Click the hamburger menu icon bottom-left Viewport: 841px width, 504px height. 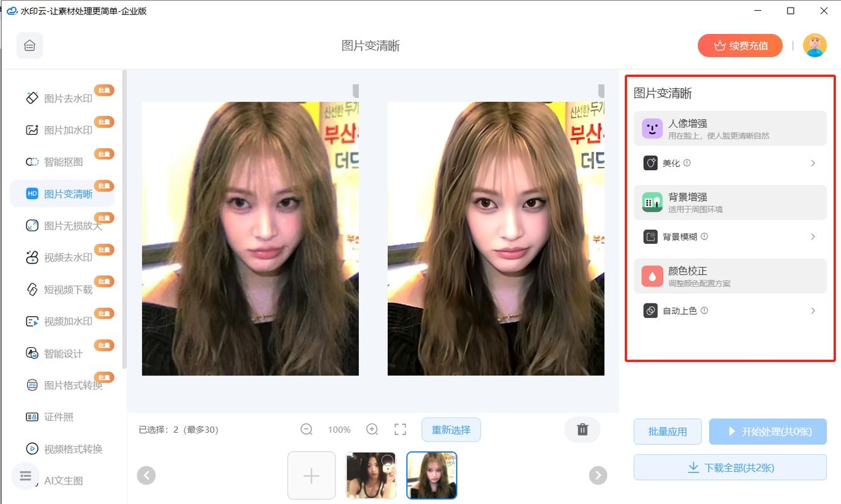tap(25, 476)
